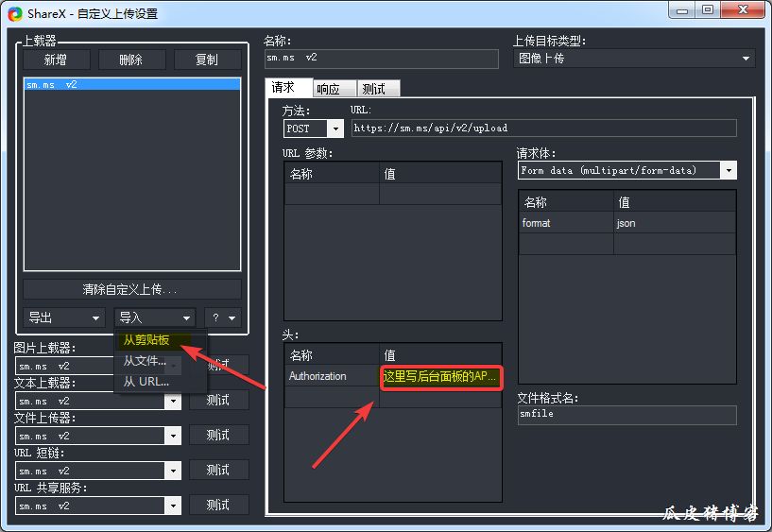Click the 删除 button
Screen dimensions: 772x532
pos(131,60)
